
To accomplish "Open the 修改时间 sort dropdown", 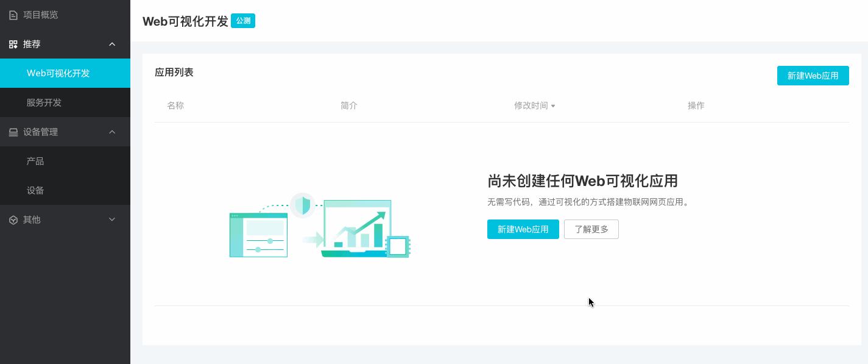I will [x=535, y=105].
